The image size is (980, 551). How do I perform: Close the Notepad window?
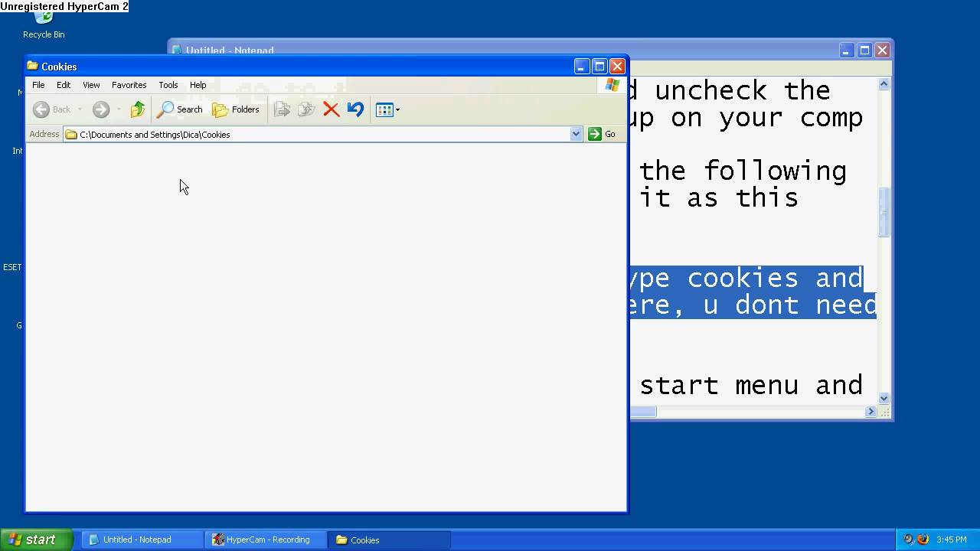882,51
